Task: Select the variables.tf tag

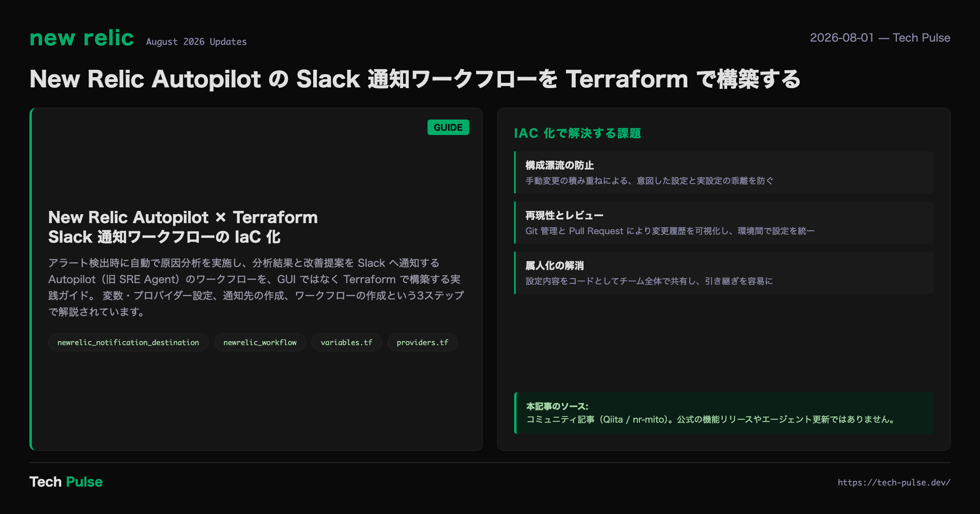Action: coord(347,342)
